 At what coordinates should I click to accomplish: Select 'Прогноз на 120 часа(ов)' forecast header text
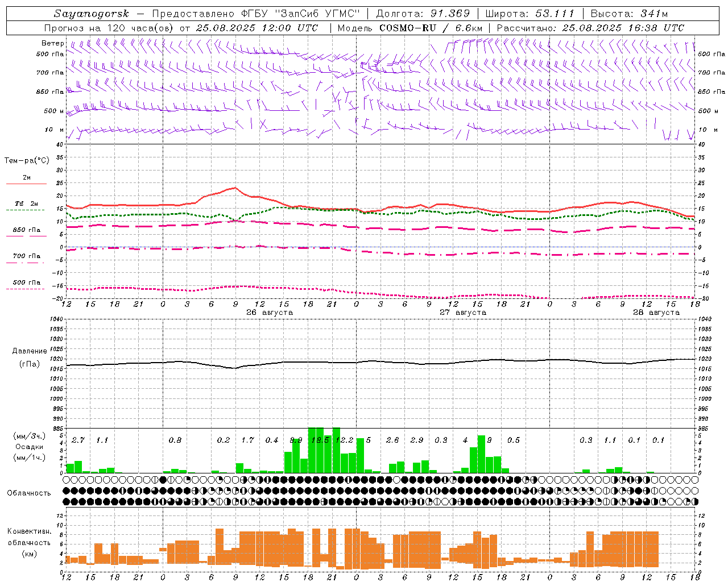109,28
